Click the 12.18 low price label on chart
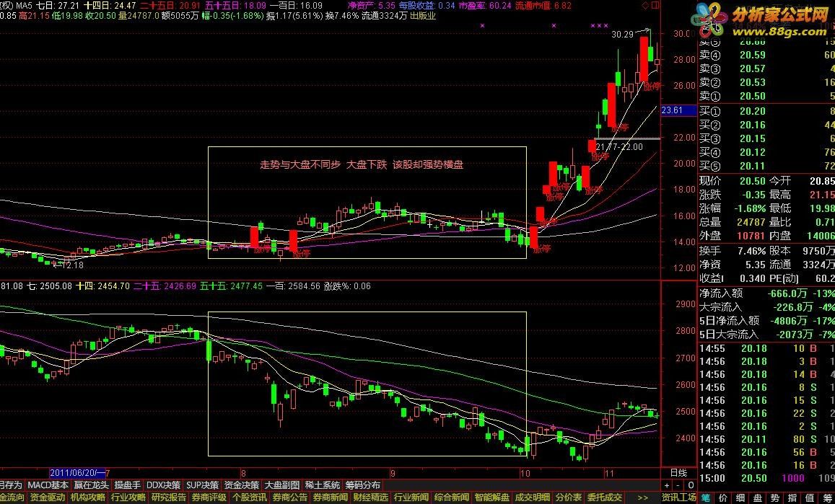Image resolution: width=835 pixels, height=504 pixels. coord(73,265)
